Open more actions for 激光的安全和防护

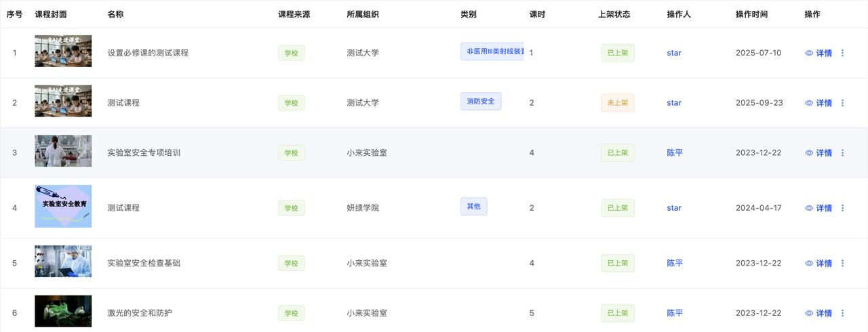[x=842, y=313]
